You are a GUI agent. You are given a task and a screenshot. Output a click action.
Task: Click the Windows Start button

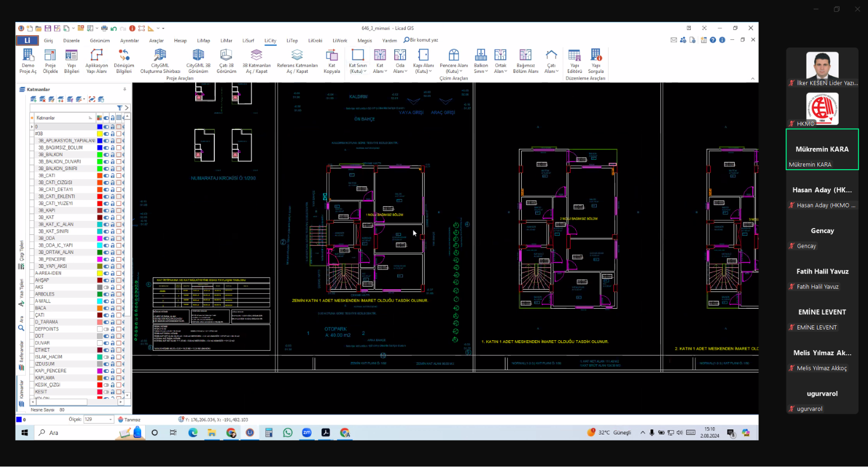(x=24, y=433)
